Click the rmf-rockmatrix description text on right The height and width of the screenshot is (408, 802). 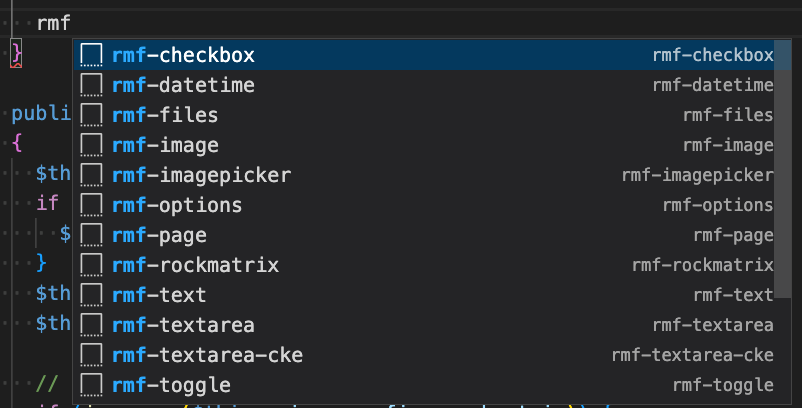[x=703, y=265]
